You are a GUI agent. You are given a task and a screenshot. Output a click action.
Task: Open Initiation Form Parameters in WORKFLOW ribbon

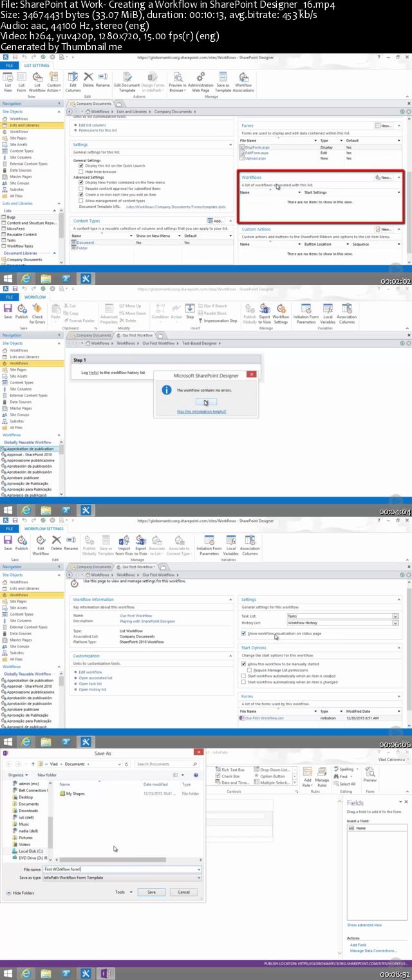click(306, 313)
